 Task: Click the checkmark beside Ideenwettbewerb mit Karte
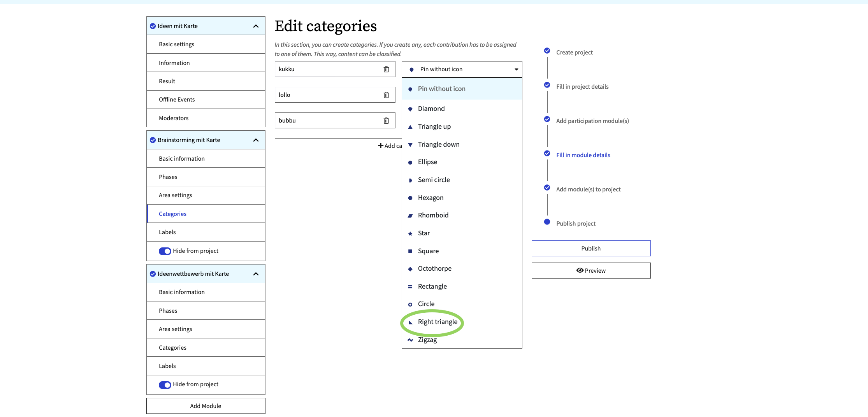pos(153,274)
